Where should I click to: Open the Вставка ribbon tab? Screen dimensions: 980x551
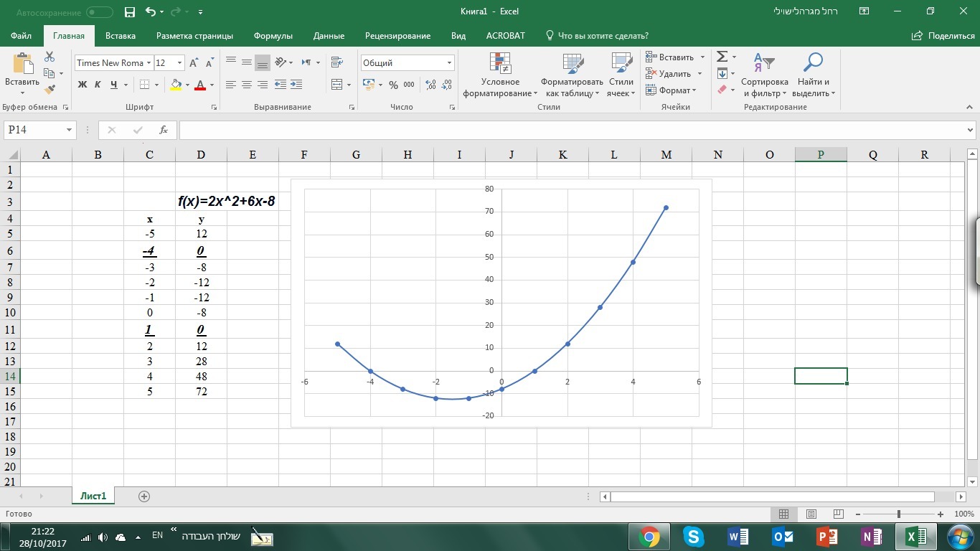[x=121, y=36]
